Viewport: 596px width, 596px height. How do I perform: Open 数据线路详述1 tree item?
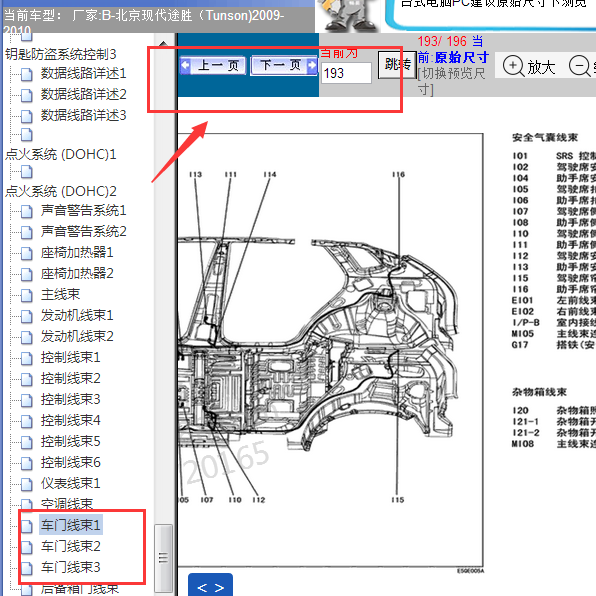pyautogui.click(x=83, y=73)
